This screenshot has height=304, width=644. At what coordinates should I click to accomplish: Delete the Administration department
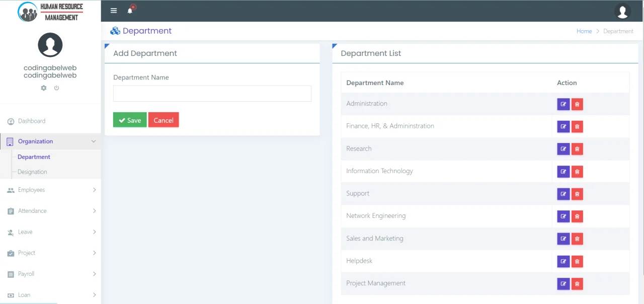(x=577, y=104)
